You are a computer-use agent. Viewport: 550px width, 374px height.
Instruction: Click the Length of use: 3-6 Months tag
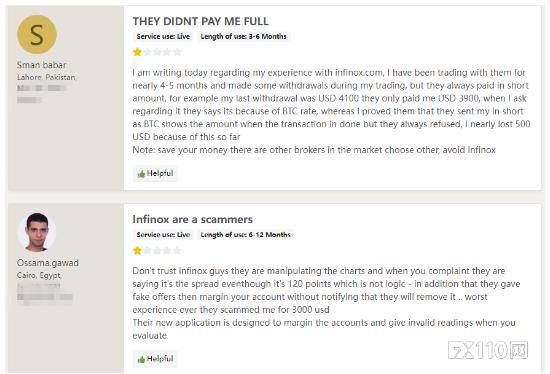point(243,36)
